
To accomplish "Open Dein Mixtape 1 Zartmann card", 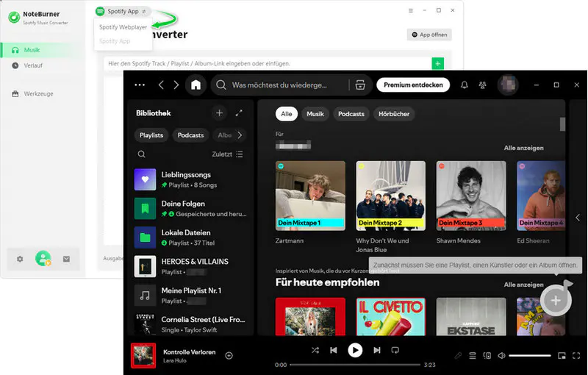I will pos(310,203).
